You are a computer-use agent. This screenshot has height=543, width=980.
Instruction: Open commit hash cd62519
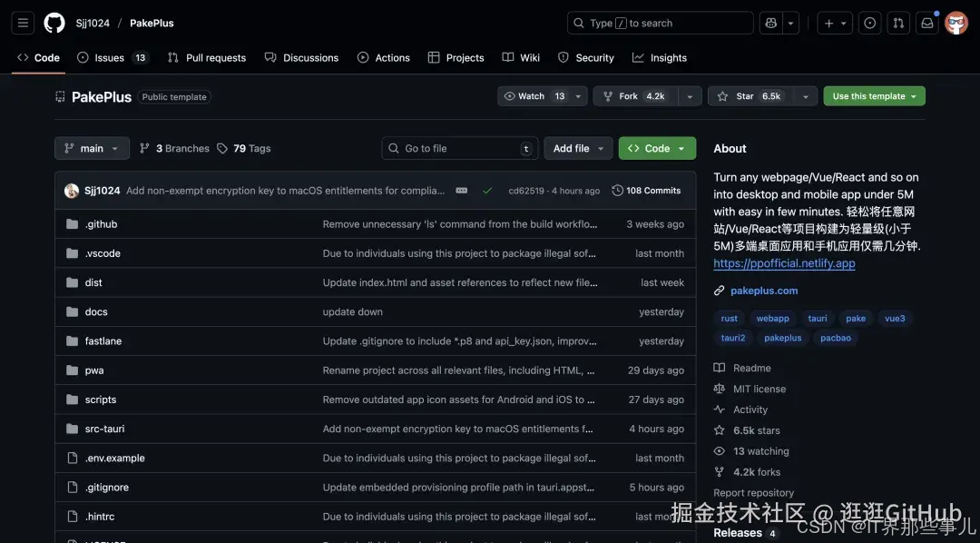(526, 191)
